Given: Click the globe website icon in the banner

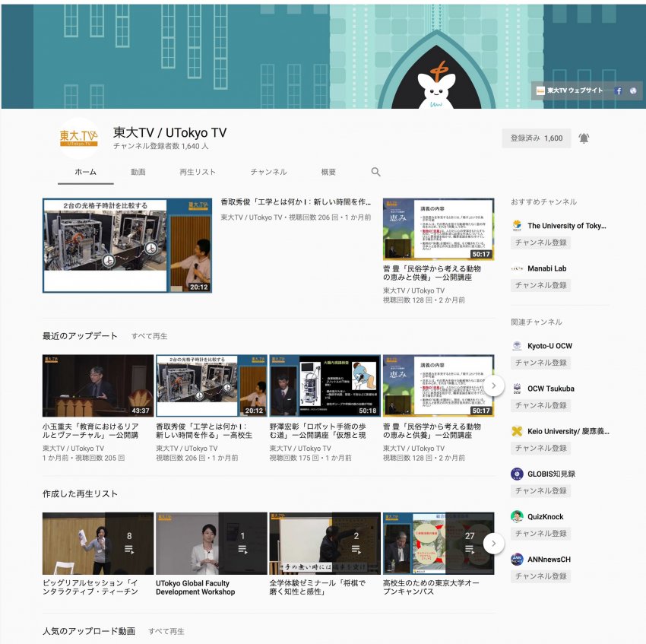Looking at the screenshot, I should coord(633,90).
